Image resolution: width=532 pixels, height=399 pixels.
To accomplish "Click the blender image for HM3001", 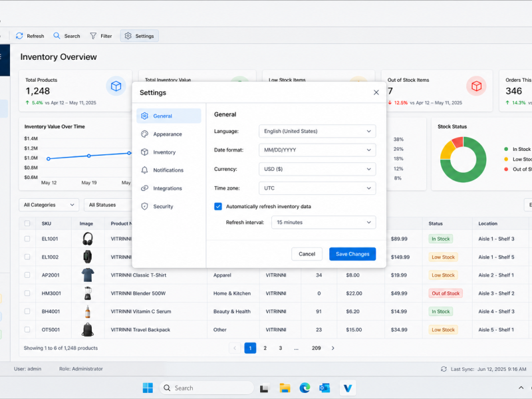I will (x=88, y=293).
